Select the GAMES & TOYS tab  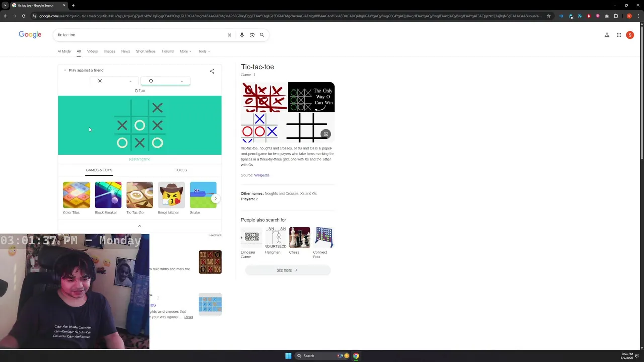[99, 170]
